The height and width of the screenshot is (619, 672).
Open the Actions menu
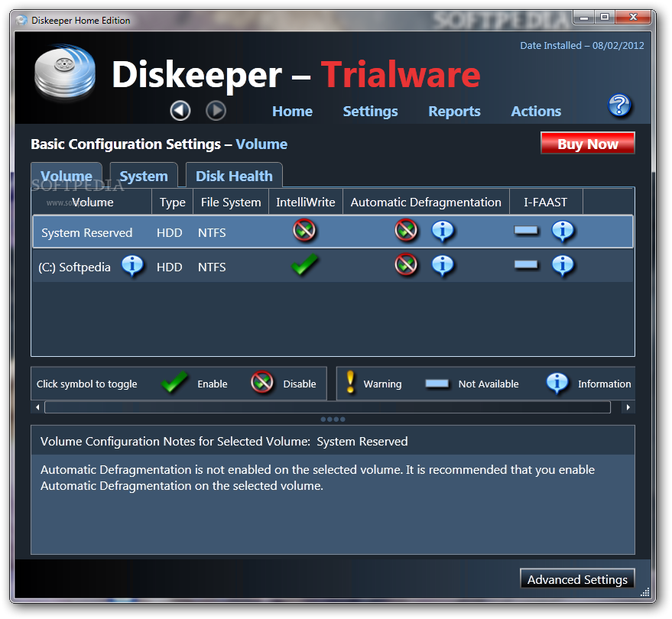[536, 112]
